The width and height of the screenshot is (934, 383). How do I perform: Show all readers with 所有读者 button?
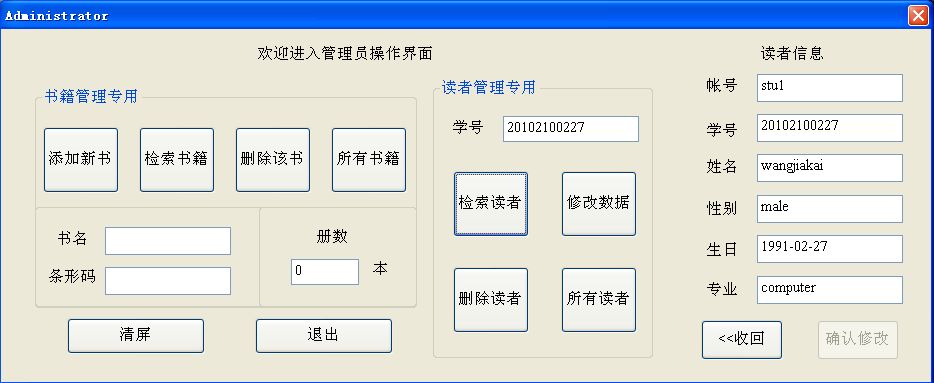point(599,300)
